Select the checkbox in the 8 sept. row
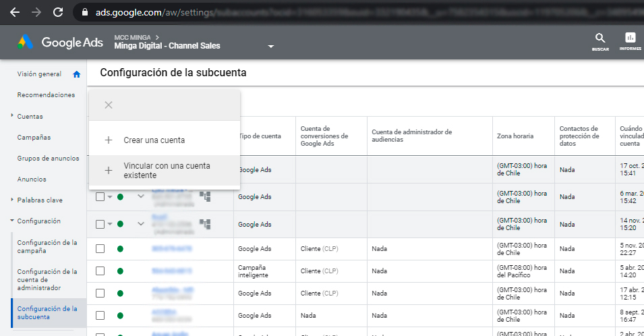 pos(100,315)
